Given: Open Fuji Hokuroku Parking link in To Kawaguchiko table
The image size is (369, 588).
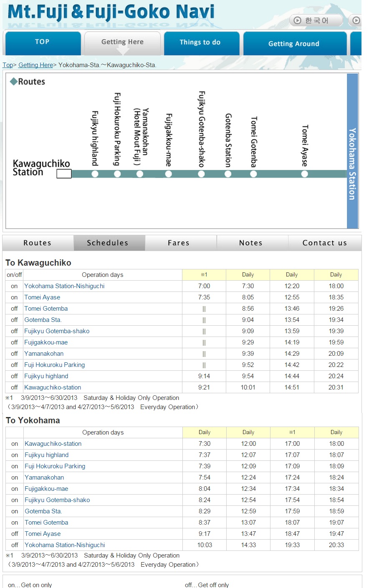Looking at the screenshot, I should tap(54, 365).
